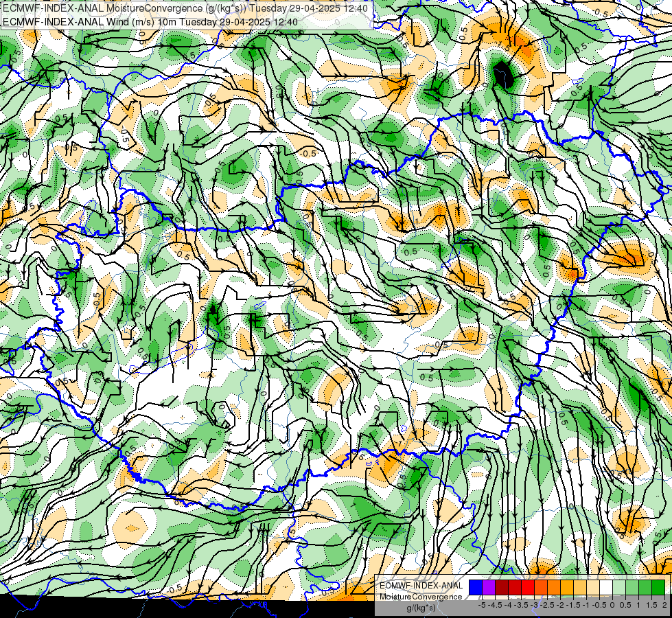The width and height of the screenshot is (672, 618).
Task: Click the palest green swatch between 0 and 0.5
Action: [619, 587]
